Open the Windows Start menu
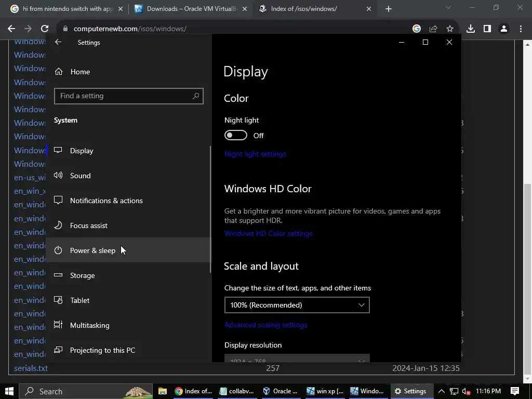Screen dimensions: 532x399 click(9, 391)
